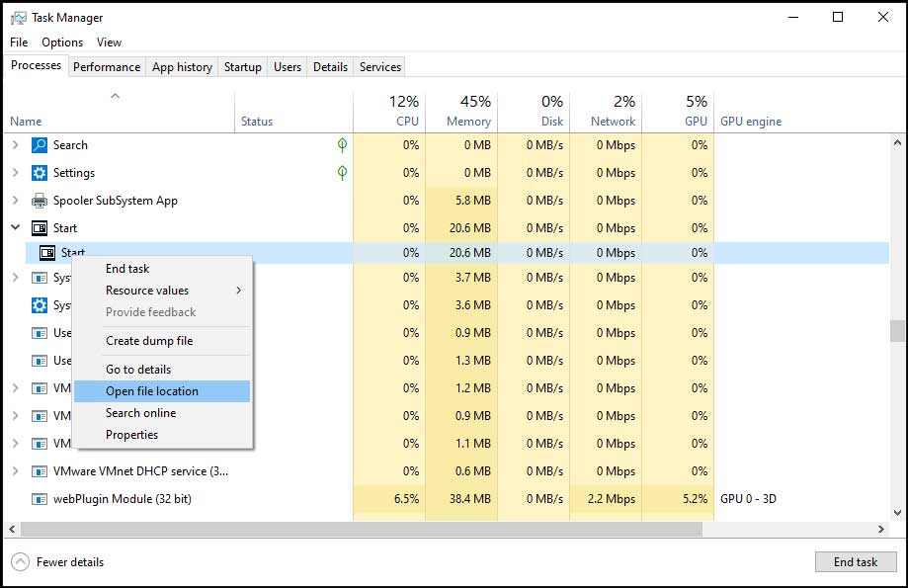Click the Spooler SubSystem App printer icon
Image resolution: width=908 pixels, height=588 pixels.
(x=39, y=201)
